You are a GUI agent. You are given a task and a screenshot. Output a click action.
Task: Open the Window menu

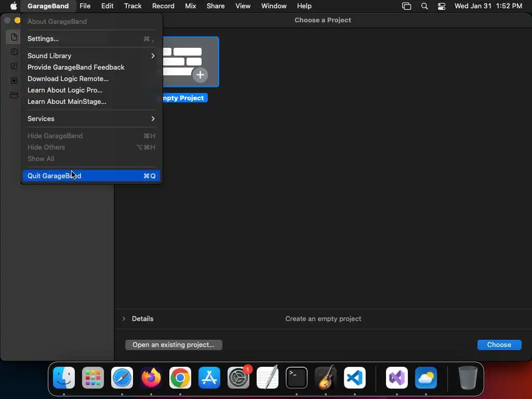(x=274, y=6)
